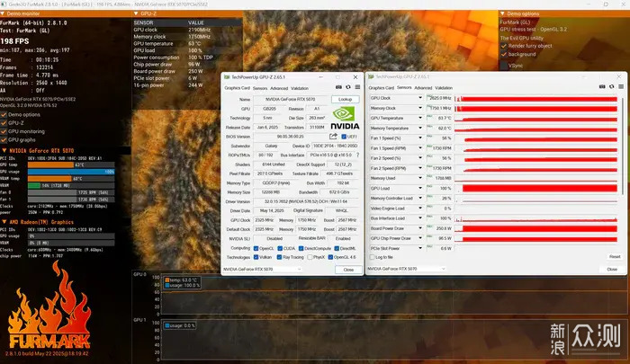Open PCIe Slot Power sensor dropdown
This screenshot has width=630, height=364.
420,248
